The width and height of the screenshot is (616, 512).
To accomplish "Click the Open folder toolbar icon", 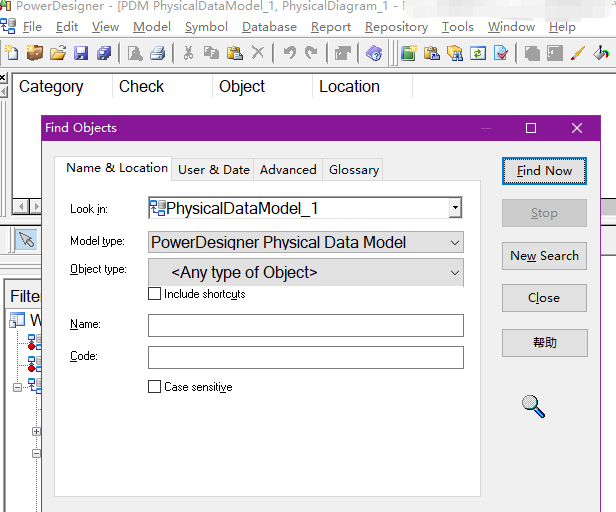I will [x=58, y=53].
